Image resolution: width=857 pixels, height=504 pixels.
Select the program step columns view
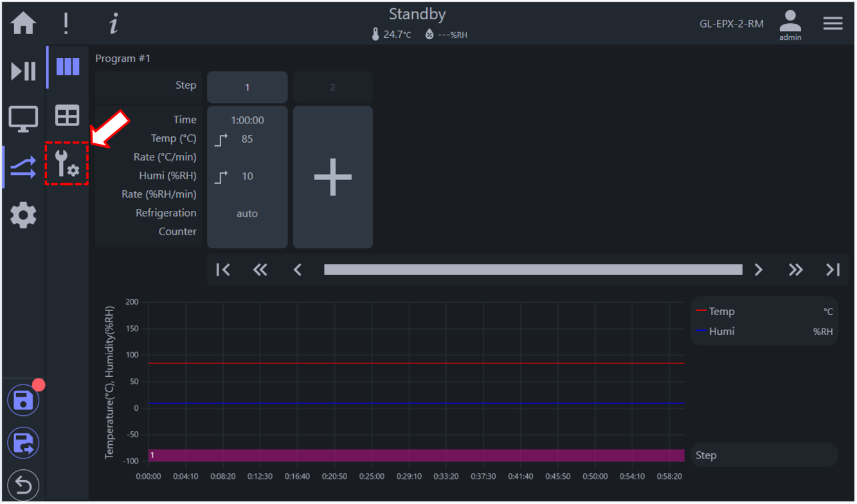(68, 67)
